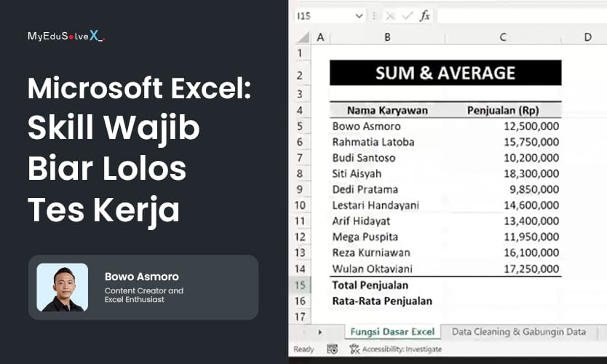Click inside the formula bar input
Image resolution: width=607 pixels, height=364 pixels.
[x=521, y=16]
